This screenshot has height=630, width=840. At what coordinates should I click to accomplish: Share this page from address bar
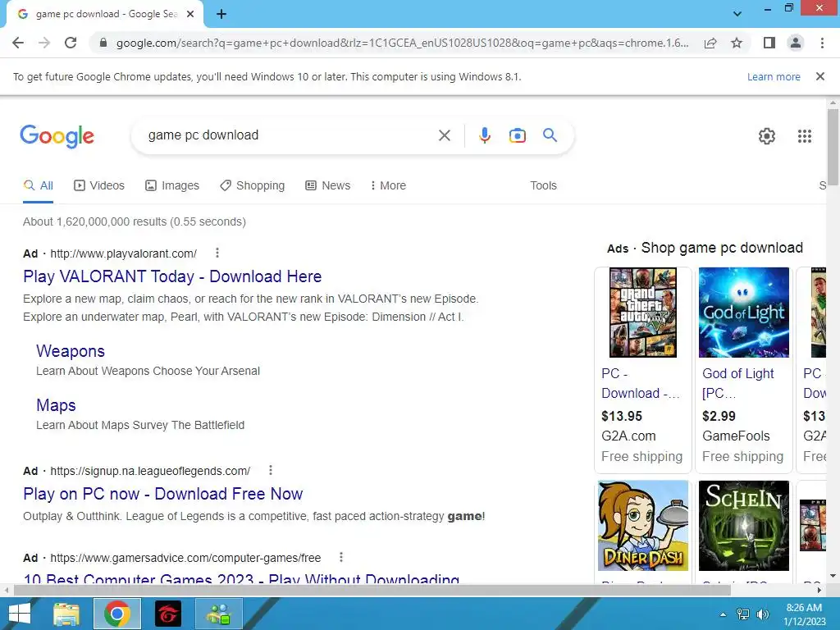pyautogui.click(x=710, y=43)
